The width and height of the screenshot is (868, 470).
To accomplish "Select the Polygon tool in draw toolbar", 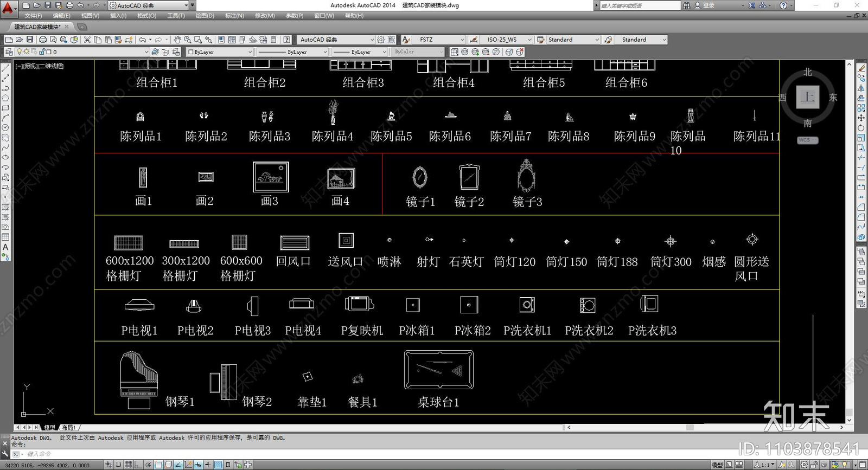I will point(5,98).
